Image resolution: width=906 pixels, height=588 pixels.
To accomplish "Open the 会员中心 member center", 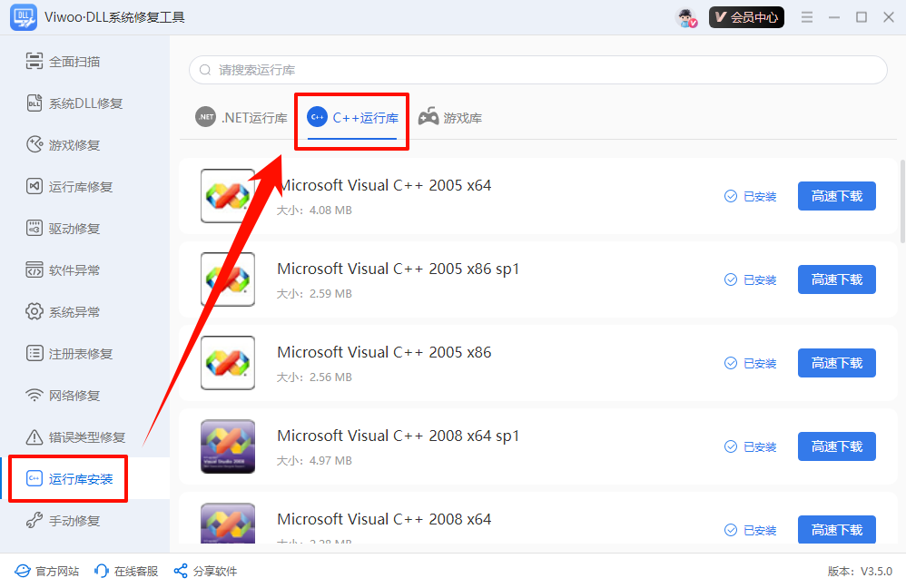I will click(746, 17).
